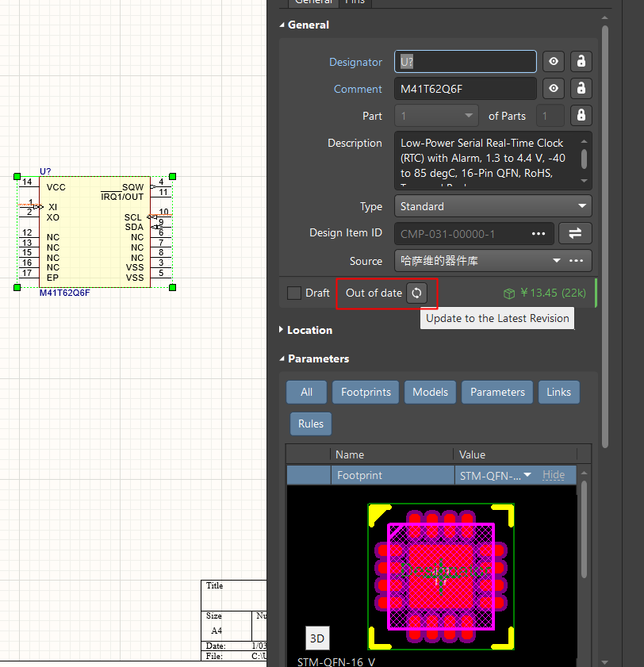644x667 pixels.
Task: Click the bottom-left green selection handle
Action: [17, 288]
